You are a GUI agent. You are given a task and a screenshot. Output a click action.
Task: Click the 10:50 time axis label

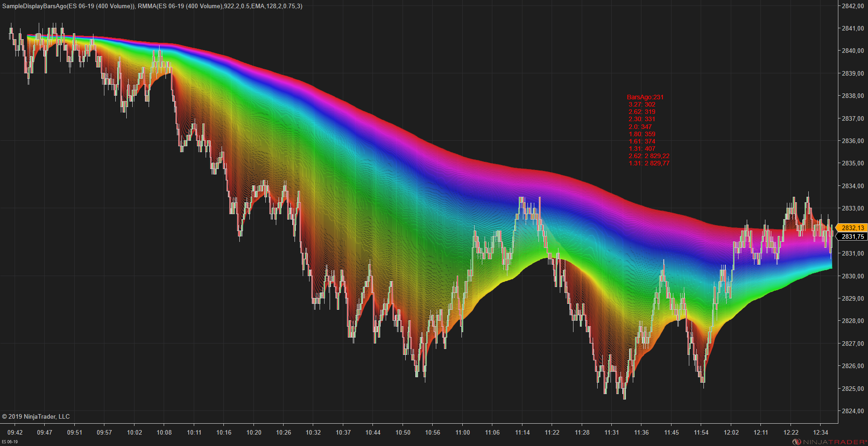pos(403,432)
